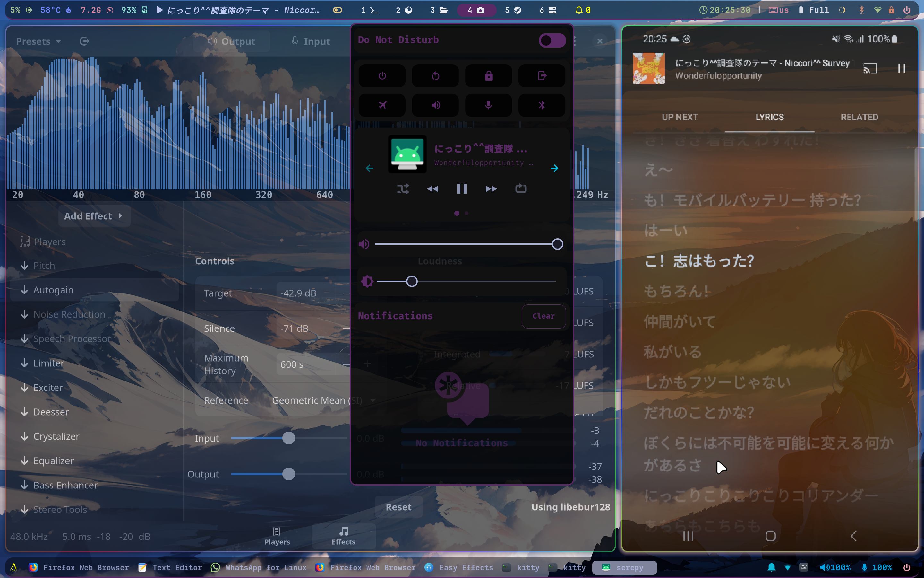Pause playback in media widget
This screenshot has height=578, width=924.
(462, 189)
